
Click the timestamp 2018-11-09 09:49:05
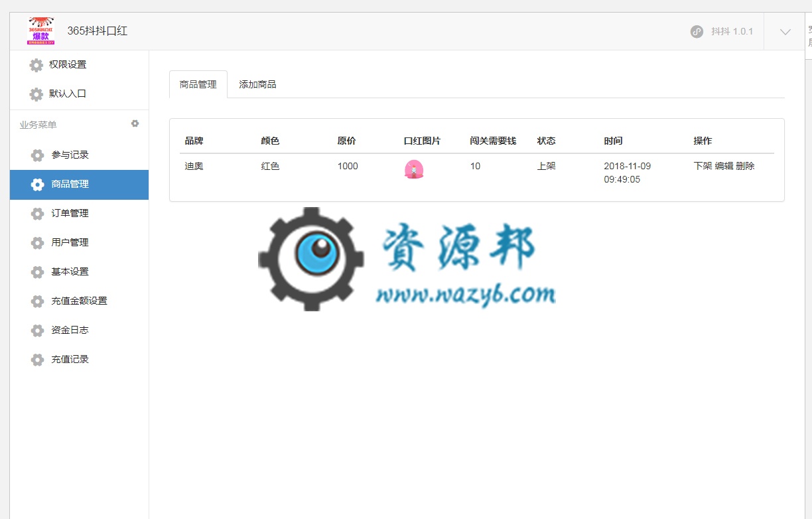(627, 173)
